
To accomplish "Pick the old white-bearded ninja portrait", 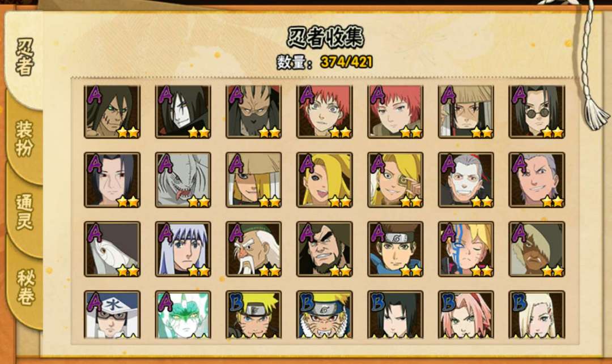I will [254, 249].
